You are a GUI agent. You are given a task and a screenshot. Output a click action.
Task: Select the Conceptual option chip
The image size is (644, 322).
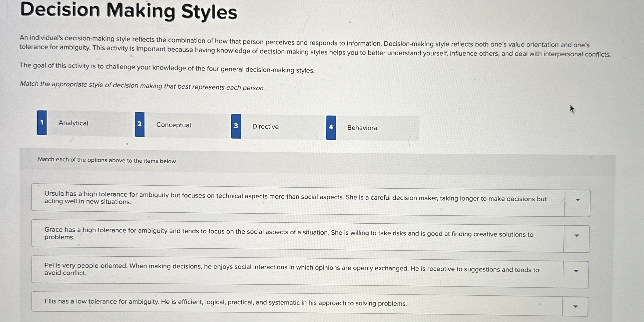pos(174,125)
